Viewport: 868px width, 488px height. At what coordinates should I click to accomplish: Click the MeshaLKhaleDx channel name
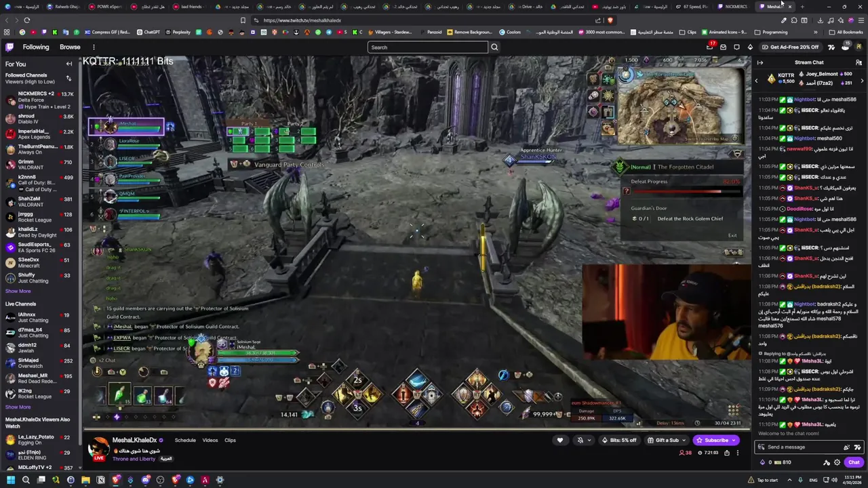(x=134, y=440)
